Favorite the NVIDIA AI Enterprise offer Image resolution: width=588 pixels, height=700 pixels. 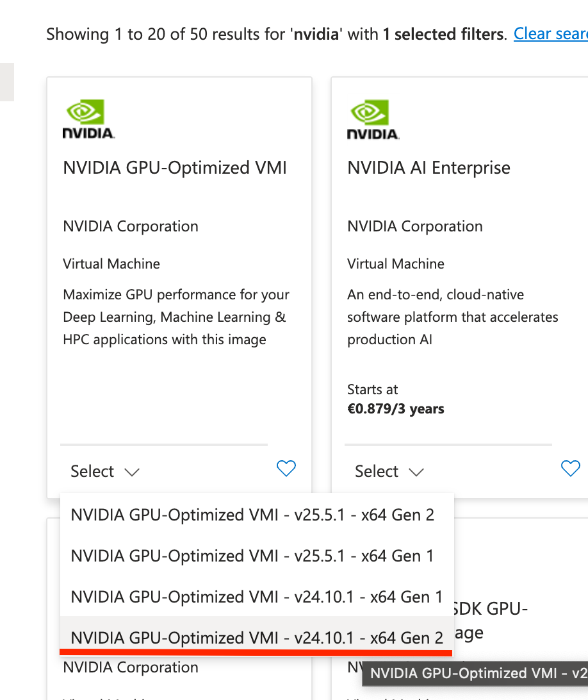(570, 469)
